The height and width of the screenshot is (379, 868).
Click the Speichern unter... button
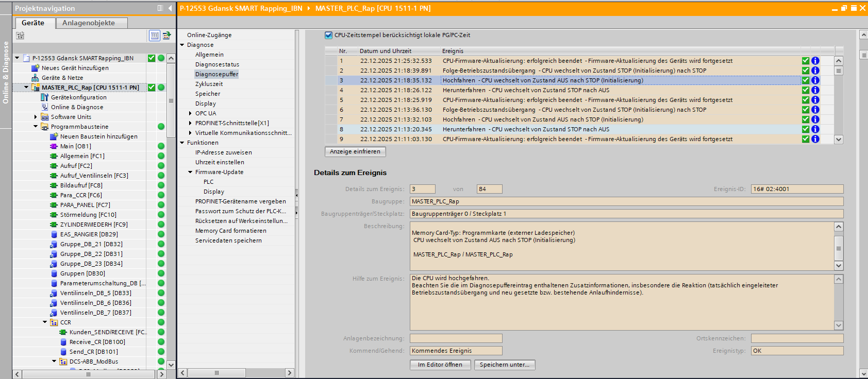tap(505, 365)
